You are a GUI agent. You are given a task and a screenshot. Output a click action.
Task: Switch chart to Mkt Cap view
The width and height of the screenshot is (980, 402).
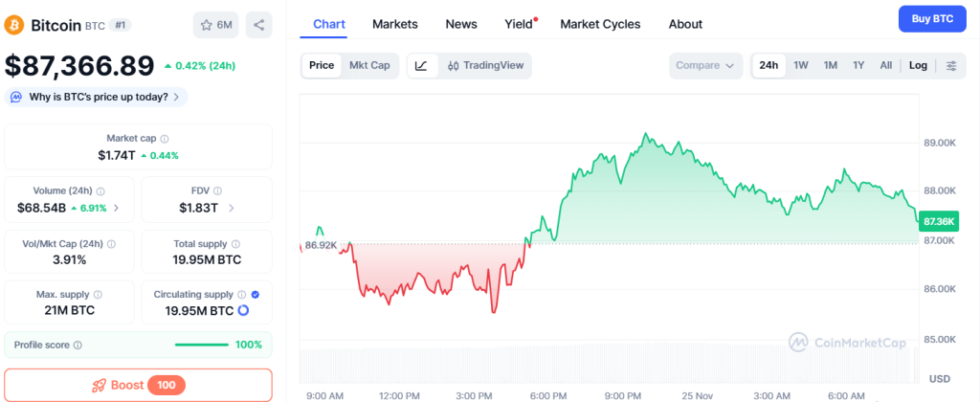tap(369, 65)
